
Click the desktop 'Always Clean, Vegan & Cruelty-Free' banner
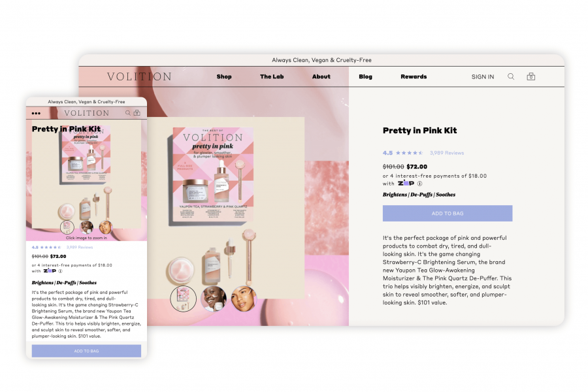(x=321, y=60)
